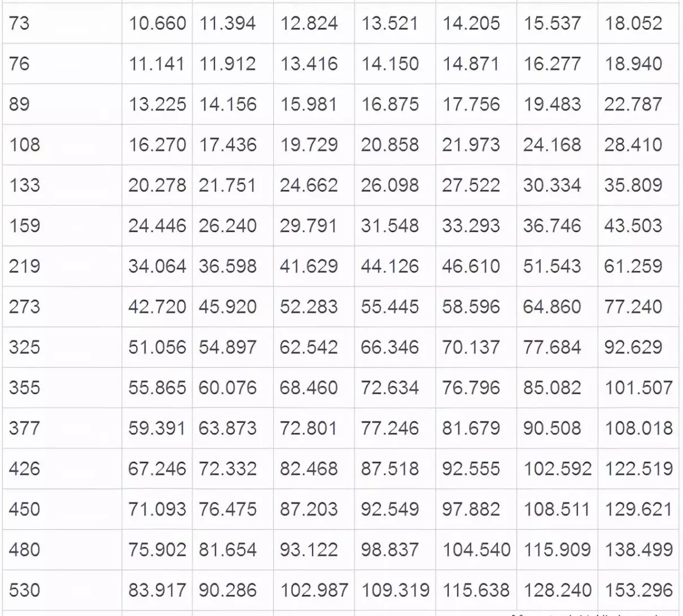Select the cell with 33.293

click(x=476, y=226)
